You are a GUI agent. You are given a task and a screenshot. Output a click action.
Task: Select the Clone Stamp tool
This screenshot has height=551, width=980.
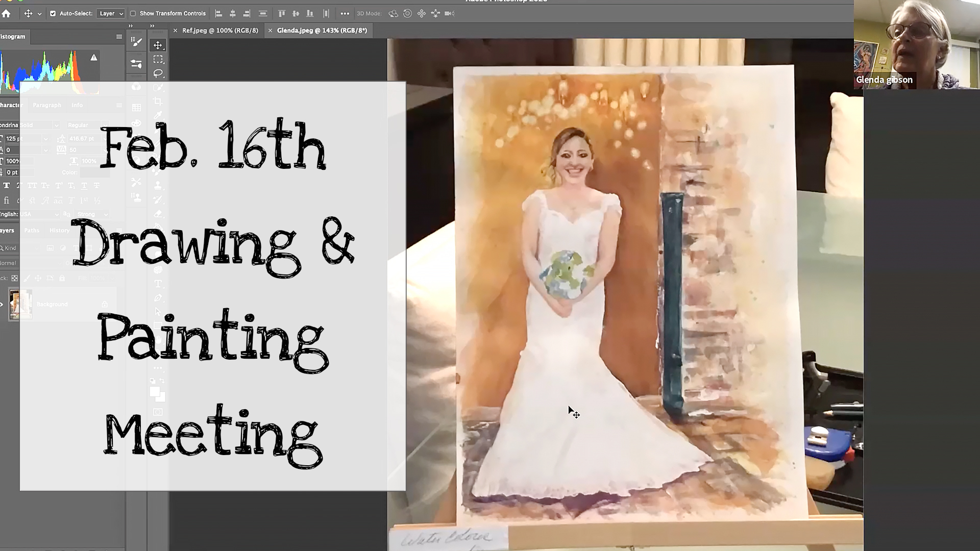pyautogui.click(x=158, y=186)
